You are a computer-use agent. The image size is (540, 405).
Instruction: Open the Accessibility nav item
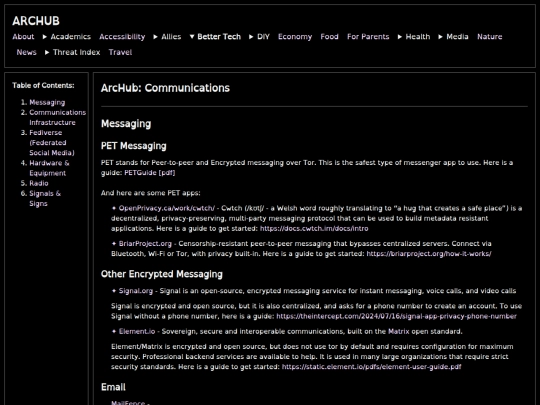click(122, 37)
